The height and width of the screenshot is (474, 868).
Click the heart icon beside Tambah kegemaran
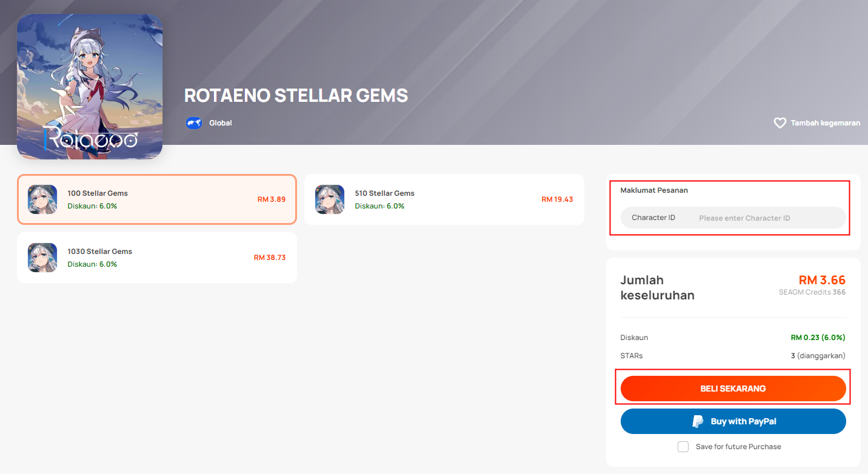click(x=780, y=123)
